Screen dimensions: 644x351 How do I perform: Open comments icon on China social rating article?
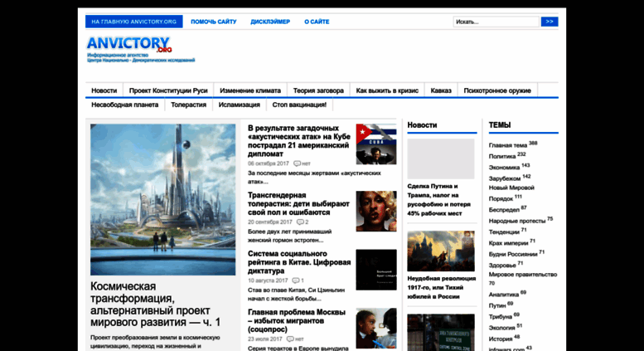point(295,280)
